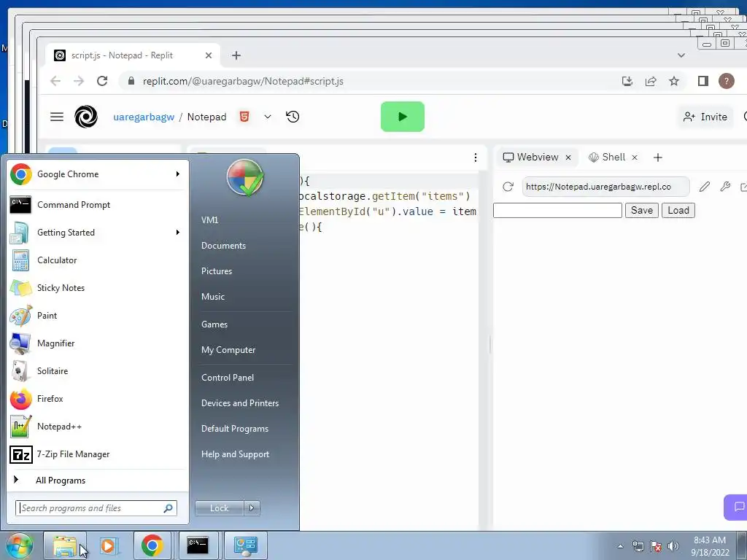Open Pictures from Start menu
The height and width of the screenshot is (560, 747).
pyautogui.click(x=216, y=271)
